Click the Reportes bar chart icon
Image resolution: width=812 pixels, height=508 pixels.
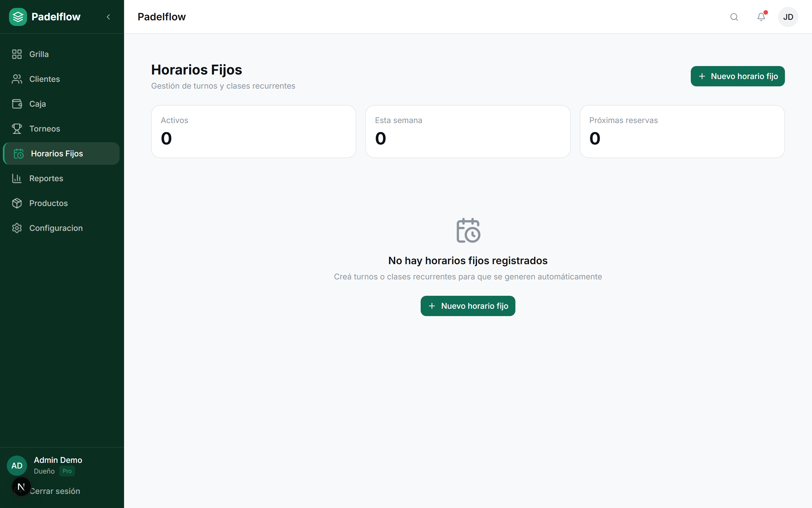[x=17, y=178]
